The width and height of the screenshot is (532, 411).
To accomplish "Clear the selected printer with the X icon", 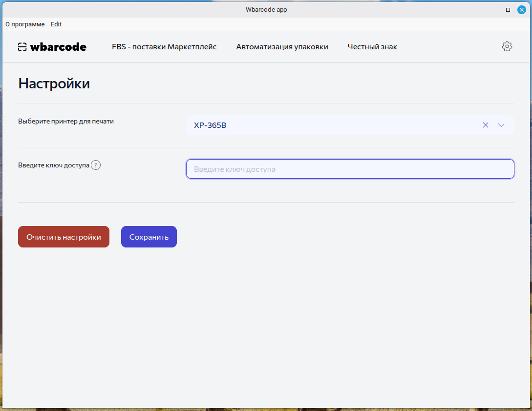I will coord(485,125).
